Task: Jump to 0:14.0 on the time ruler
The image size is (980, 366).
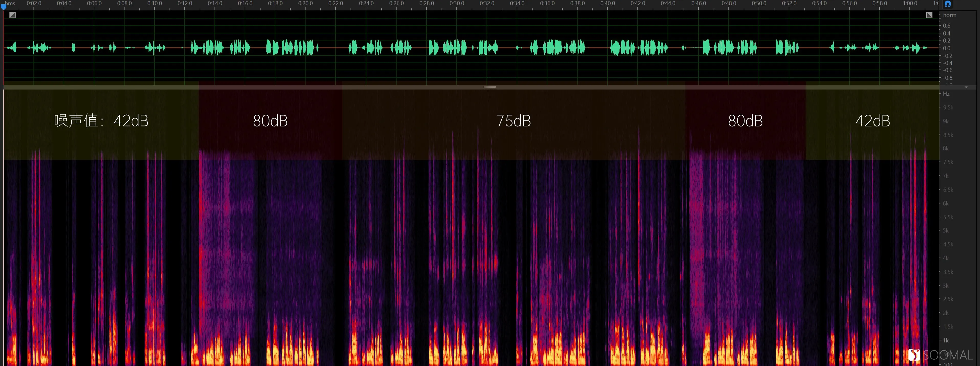Action: pos(215,3)
